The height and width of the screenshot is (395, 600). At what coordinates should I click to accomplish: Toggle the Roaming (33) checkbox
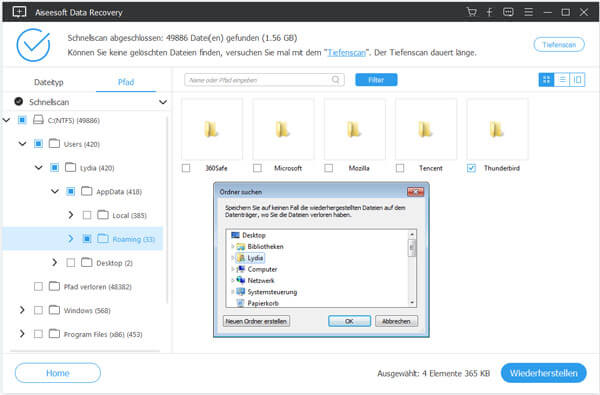87,239
